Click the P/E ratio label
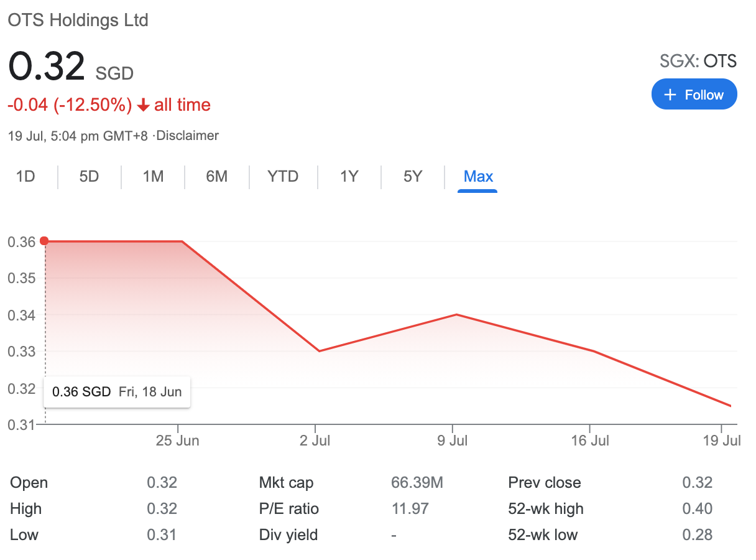The width and height of the screenshot is (756, 560). click(x=288, y=509)
